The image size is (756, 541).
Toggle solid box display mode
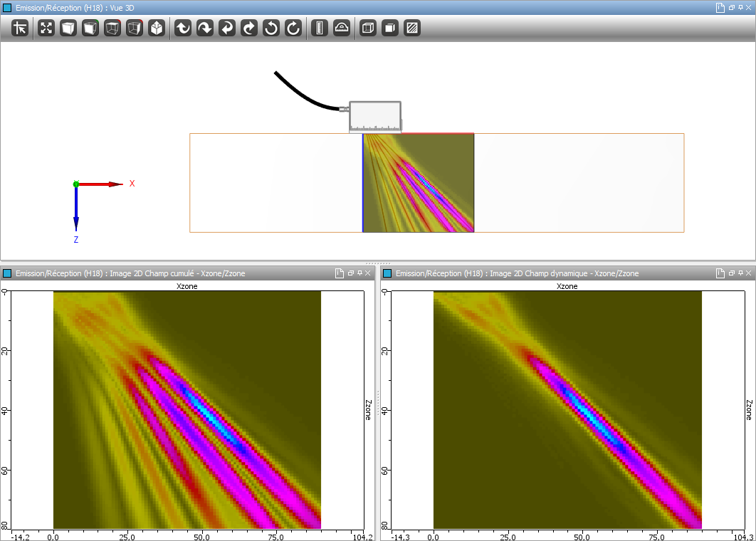(x=389, y=28)
